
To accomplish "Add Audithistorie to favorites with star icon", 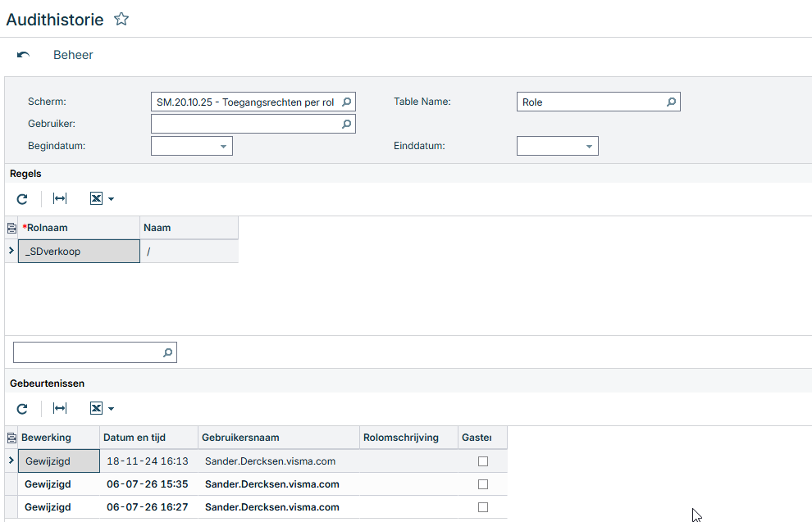I will click(x=121, y=19).
